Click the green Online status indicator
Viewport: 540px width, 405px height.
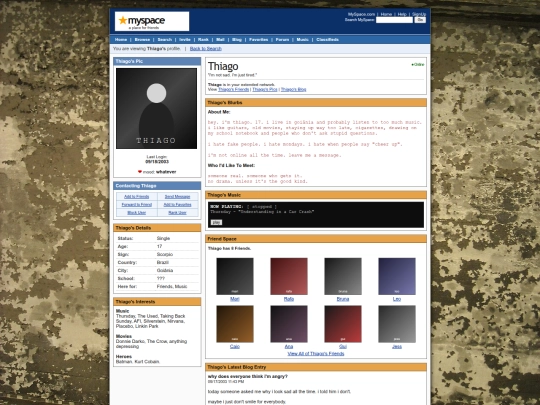tap(418, 64)
